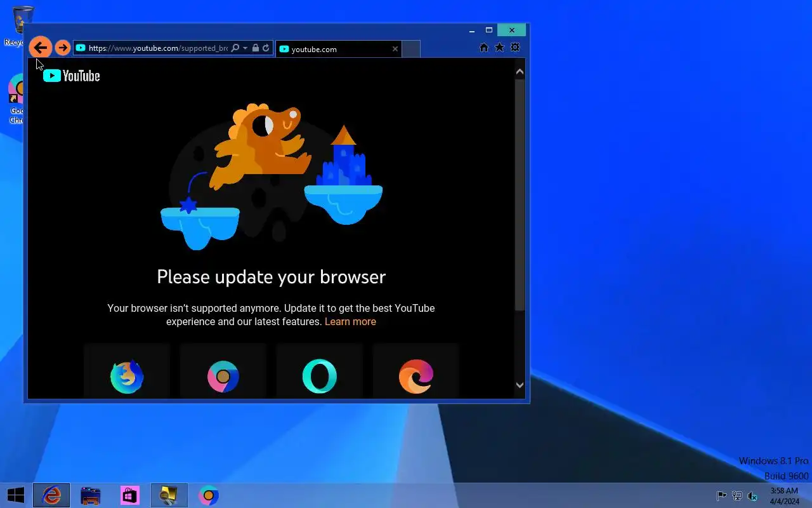Choose the Microsoft Edge browser icon
Screen dimensions: 812x508
coord(416,377)
